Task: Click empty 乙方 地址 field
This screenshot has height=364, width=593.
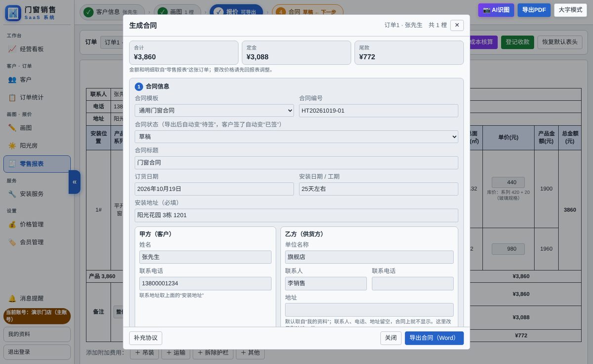Action: [369, 310]
